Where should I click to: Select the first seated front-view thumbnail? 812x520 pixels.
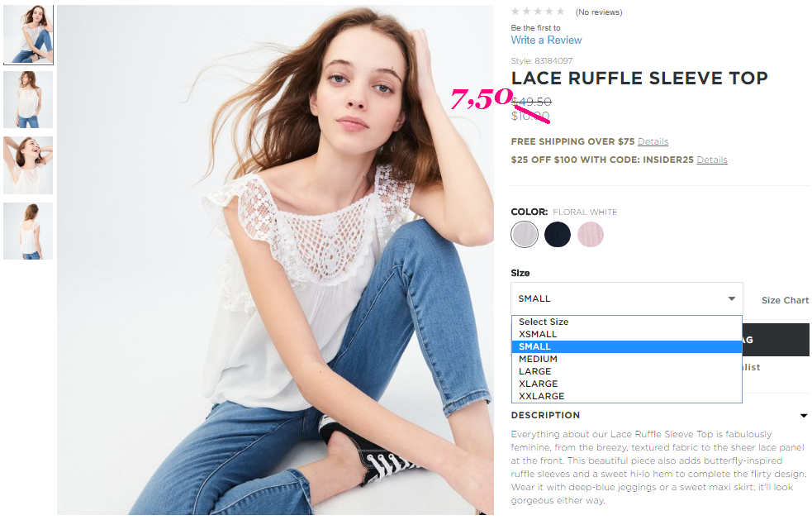(28, 34)
